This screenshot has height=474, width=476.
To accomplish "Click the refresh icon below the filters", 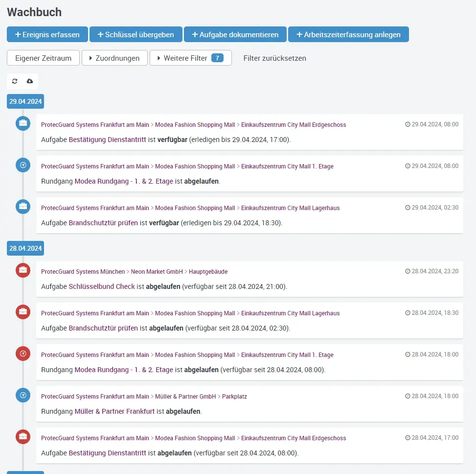I will point(15,81).
